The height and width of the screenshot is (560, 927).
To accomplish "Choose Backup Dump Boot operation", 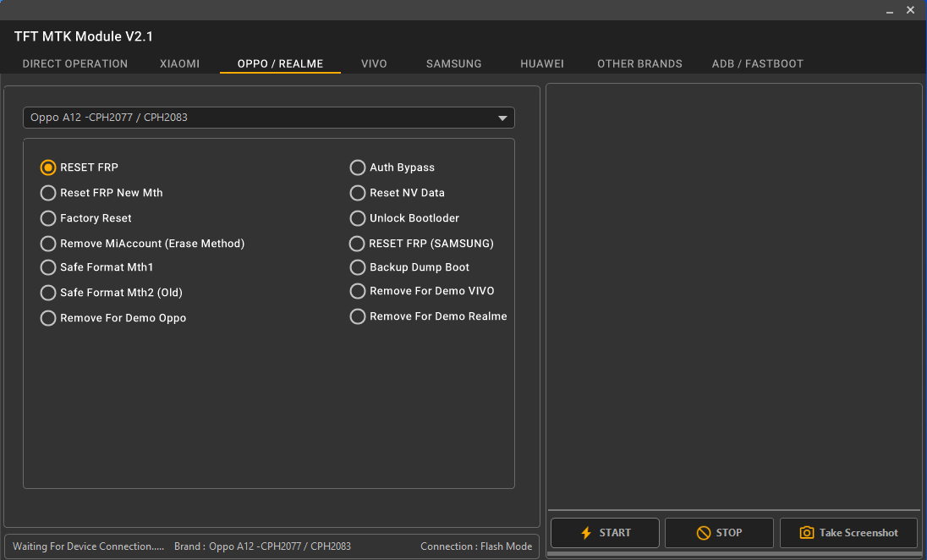I will 357,267.
